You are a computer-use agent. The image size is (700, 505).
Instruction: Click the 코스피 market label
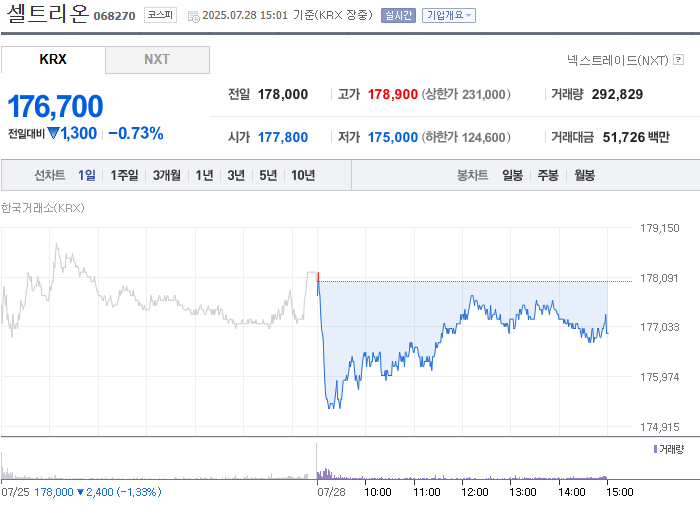pyautogui.click(x=160, y=15)
